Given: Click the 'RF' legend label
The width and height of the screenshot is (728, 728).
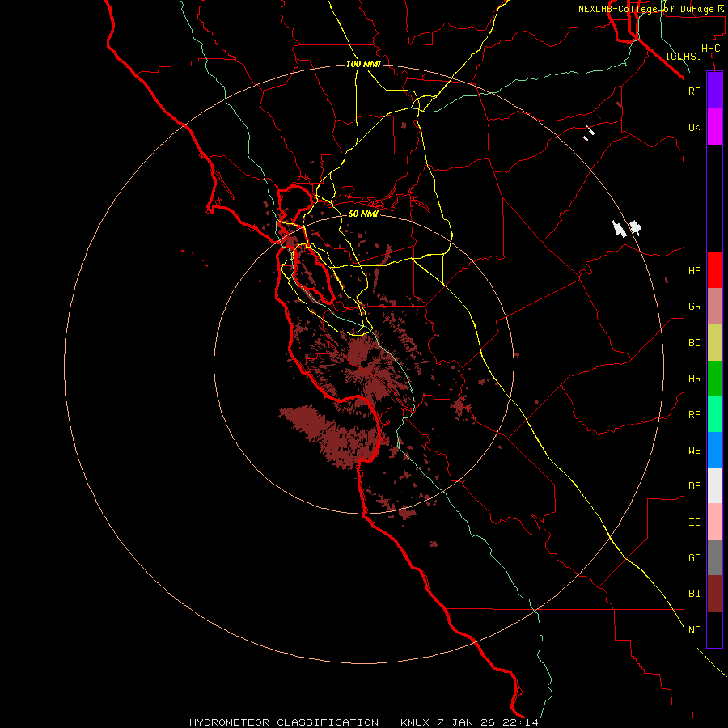Looking at the screenshot, I should click(x=694, y=91).
